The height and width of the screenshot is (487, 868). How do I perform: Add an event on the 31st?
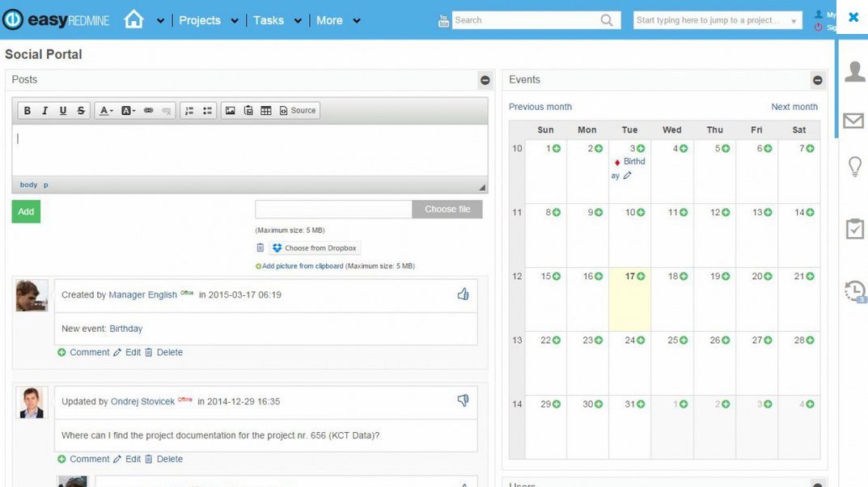(x=641, y=404)
